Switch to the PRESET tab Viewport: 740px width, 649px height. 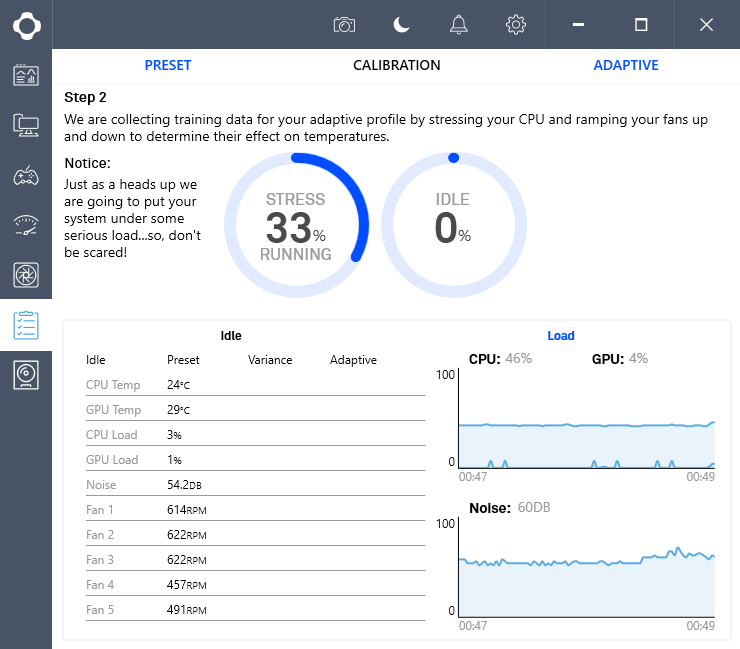click(168, 65)
